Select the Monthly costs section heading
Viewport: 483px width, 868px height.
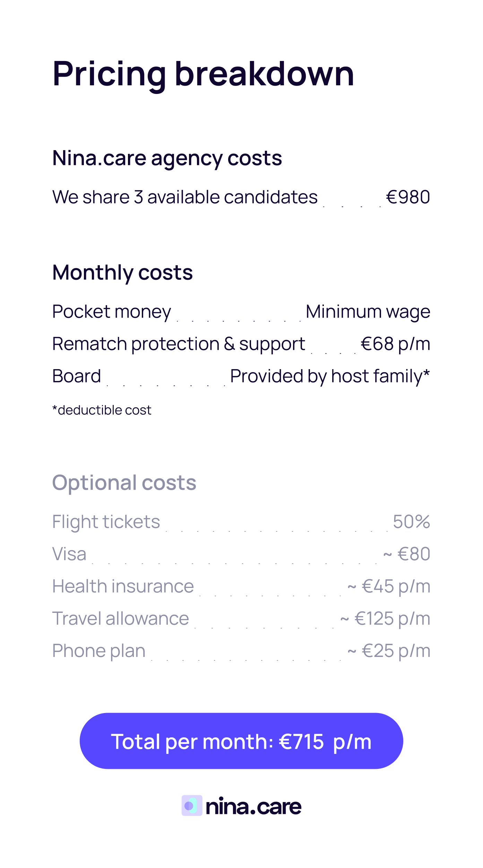click(x=122, y=272)
